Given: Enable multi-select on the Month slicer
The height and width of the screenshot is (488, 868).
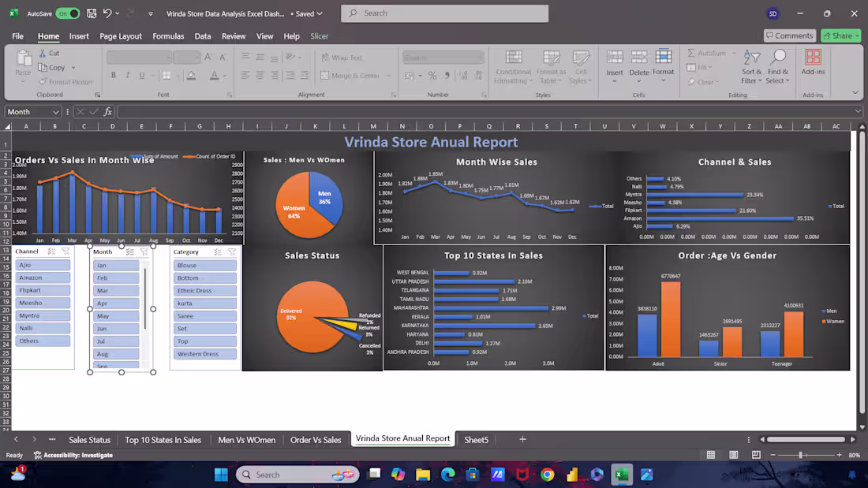Looking at the screenshot, I should [x=130, y=251].
